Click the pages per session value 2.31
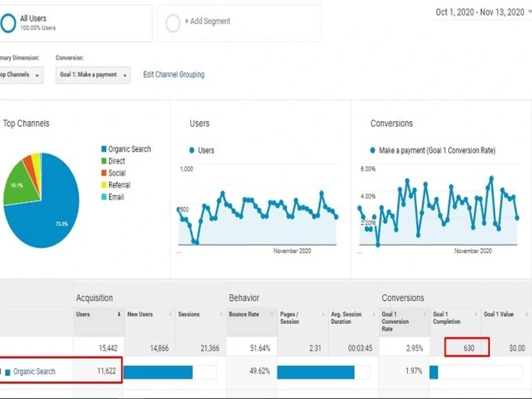532x399 pixels. click(x=315, y=348)
